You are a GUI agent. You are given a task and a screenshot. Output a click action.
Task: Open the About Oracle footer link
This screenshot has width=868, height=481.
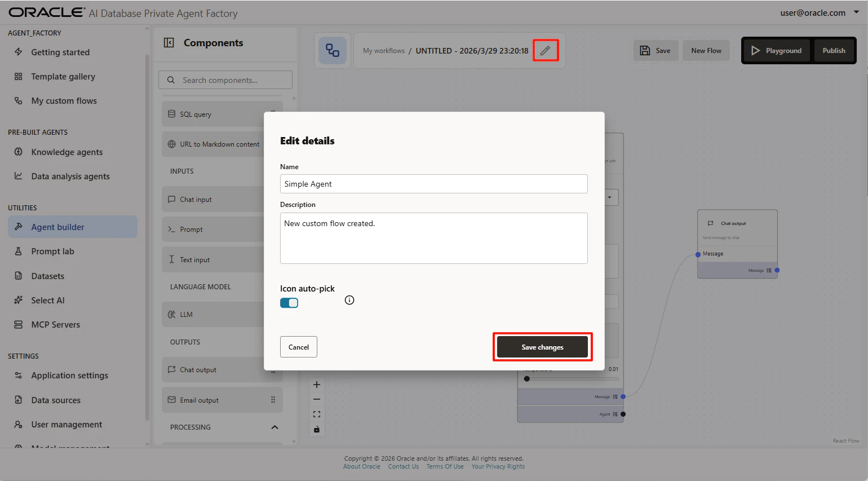coord(362,466)
